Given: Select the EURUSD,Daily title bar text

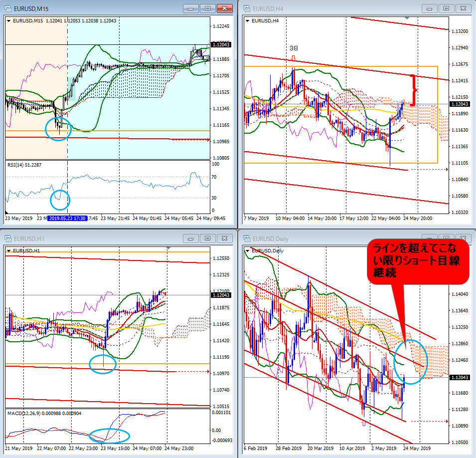Looking at the screenshot, I should pyautogui.click(x=270, y=239).
